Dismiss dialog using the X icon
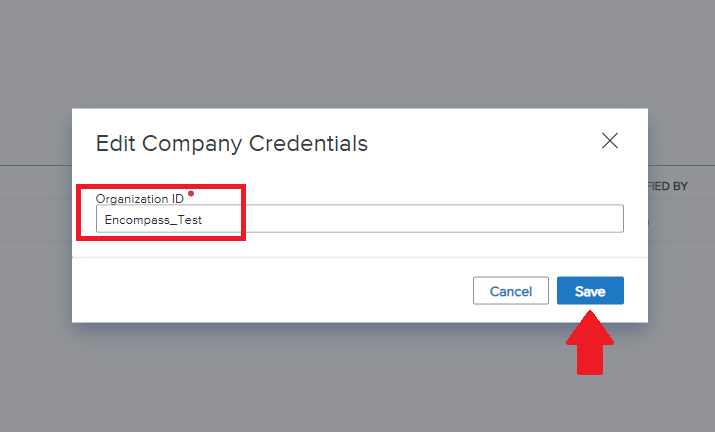Viewport: 715px width, 432px height. click(x=610, y=141)
